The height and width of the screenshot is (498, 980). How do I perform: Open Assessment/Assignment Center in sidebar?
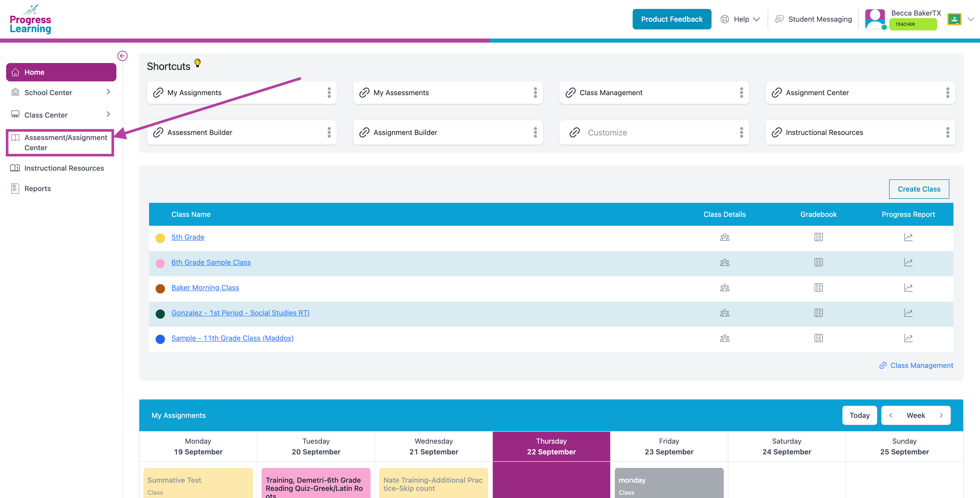click(60, 143)
